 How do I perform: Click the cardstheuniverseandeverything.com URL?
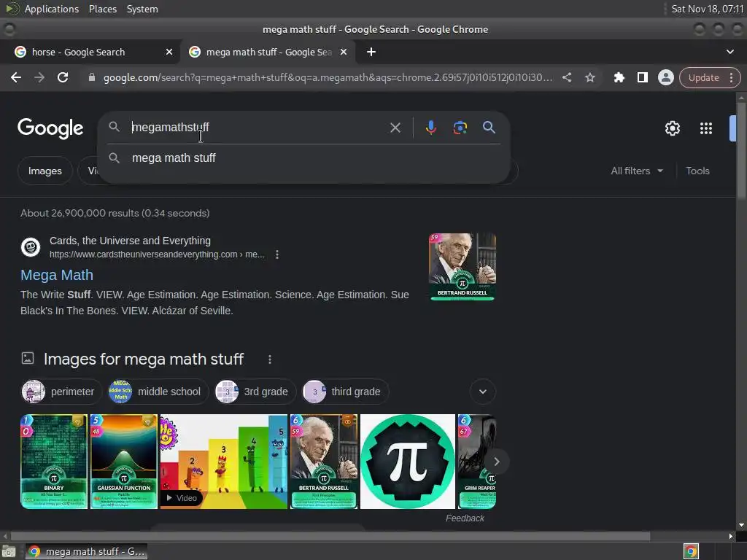tap(157, 254)
